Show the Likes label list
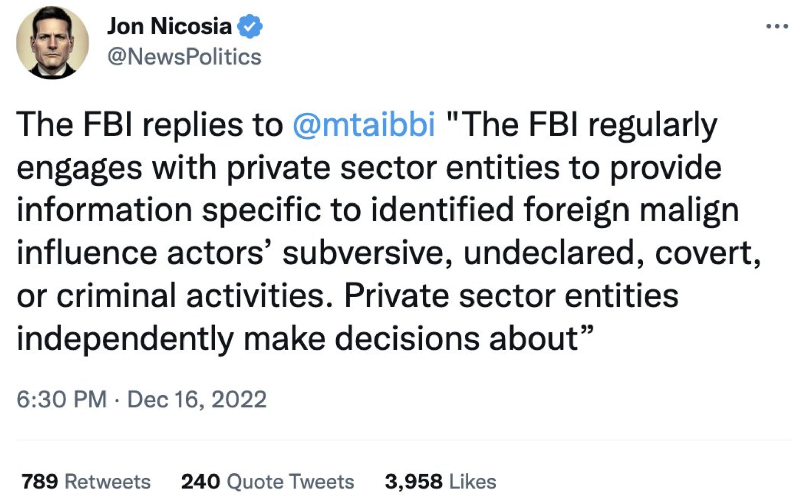Image resolution: width=812 pixels, height=504 pixels. click(x=472, y=482)
